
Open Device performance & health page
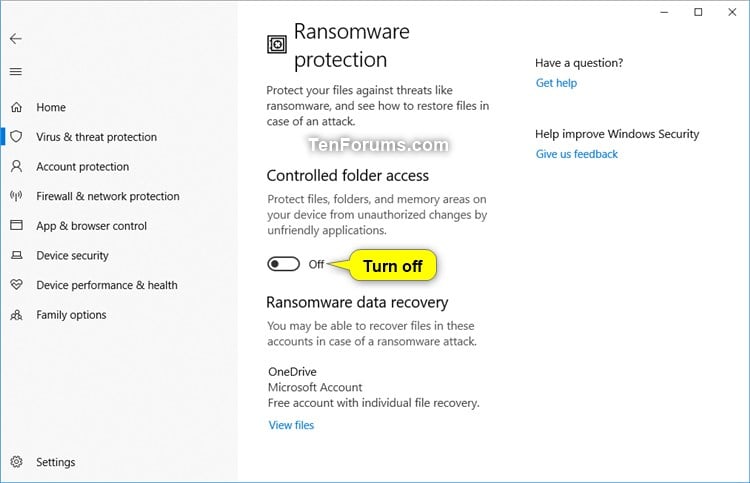pos(107,285)
